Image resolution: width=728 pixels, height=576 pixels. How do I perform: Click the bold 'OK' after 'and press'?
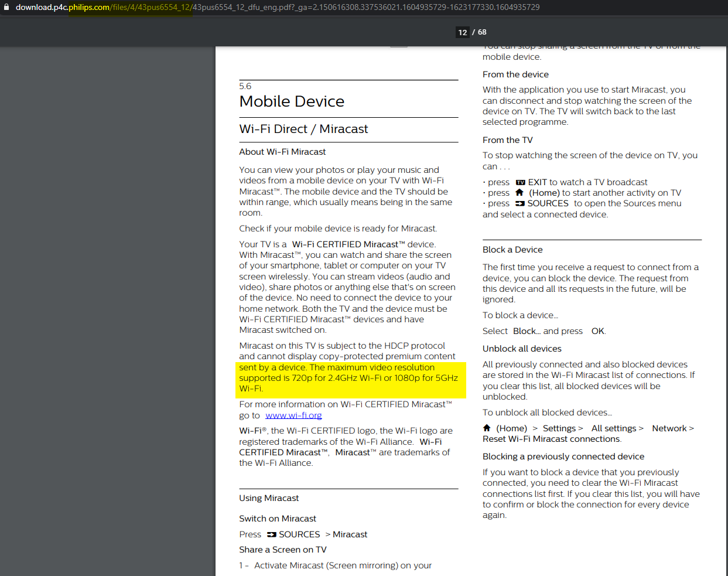(x=598, y=331)
